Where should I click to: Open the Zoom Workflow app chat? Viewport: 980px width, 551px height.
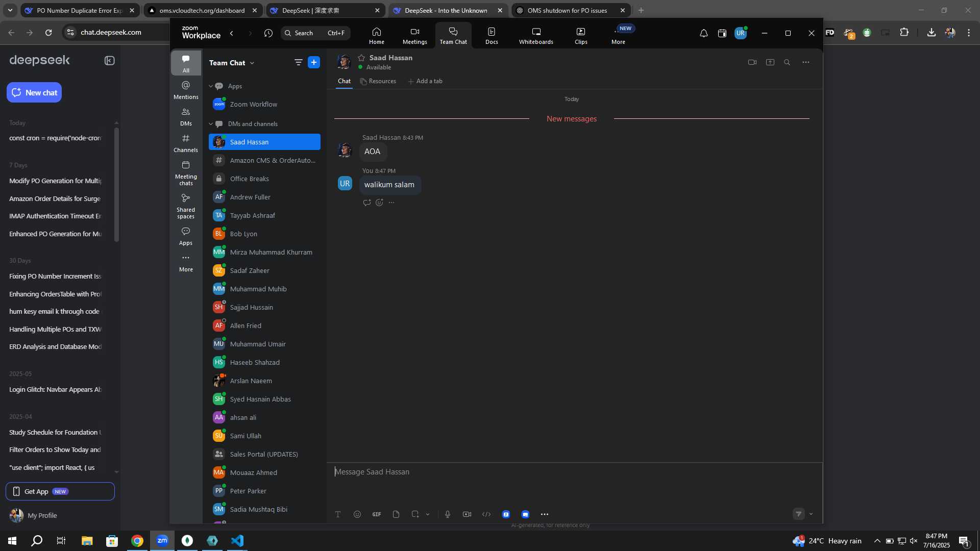point(264,104)
